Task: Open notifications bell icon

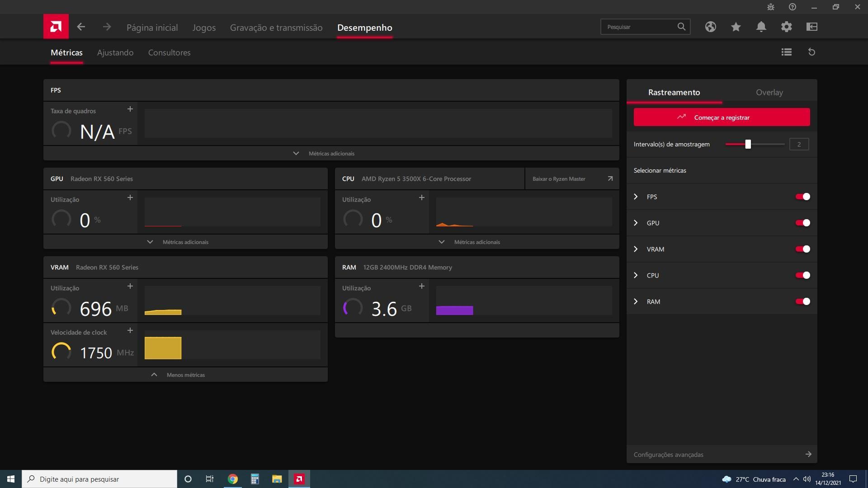Action: pyautogui.click(x=761, y=27)
